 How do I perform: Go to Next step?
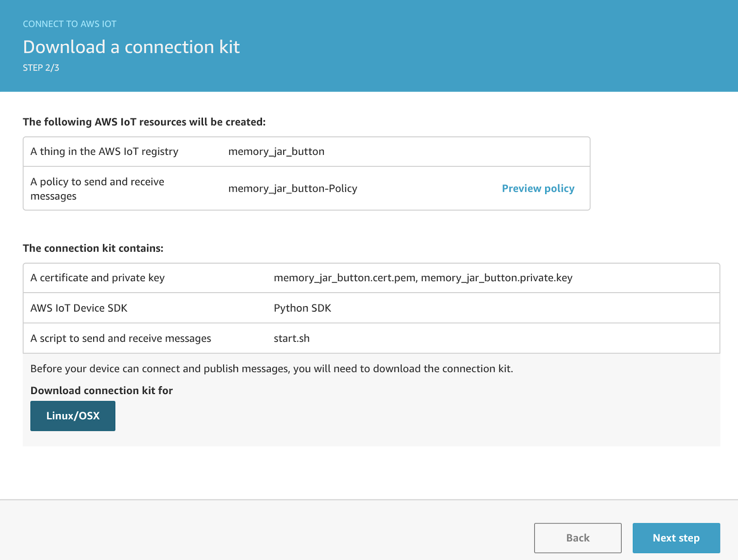tap(676, 538)
